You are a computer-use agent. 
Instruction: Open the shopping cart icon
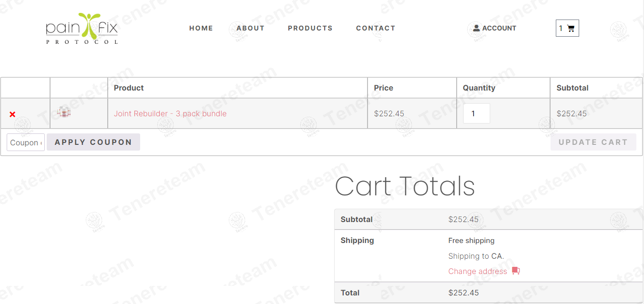pos(571,29)
